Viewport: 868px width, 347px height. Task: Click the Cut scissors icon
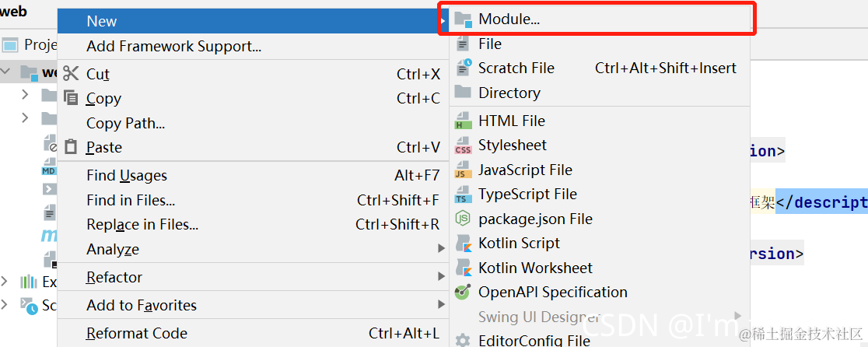point(71,74)
